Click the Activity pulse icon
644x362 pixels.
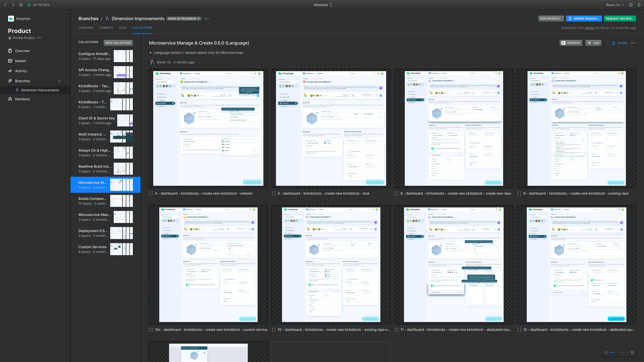[x=10, y=71]
